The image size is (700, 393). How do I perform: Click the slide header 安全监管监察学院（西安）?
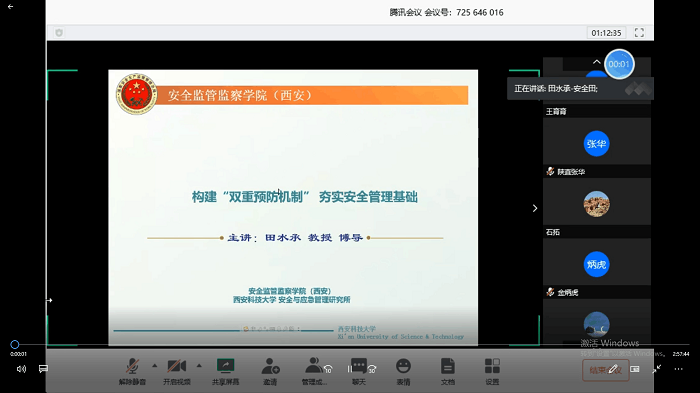click(240, 95)
